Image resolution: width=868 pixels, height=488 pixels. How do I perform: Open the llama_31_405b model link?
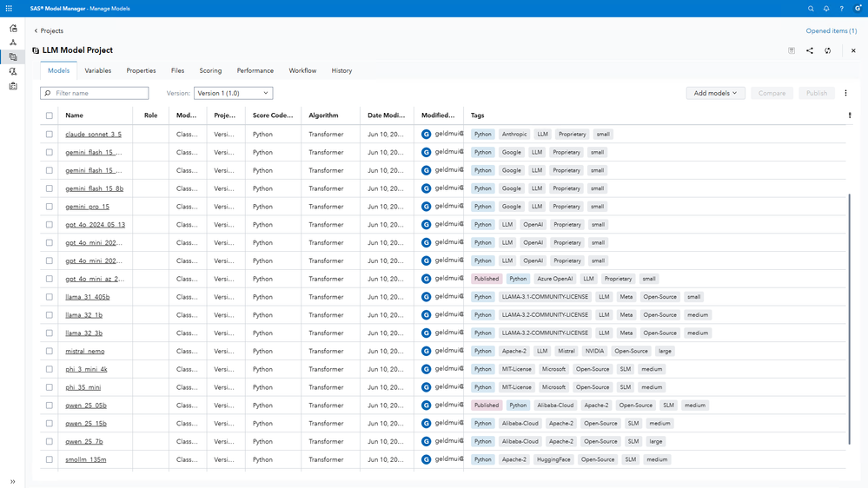(x=87, y=297)
